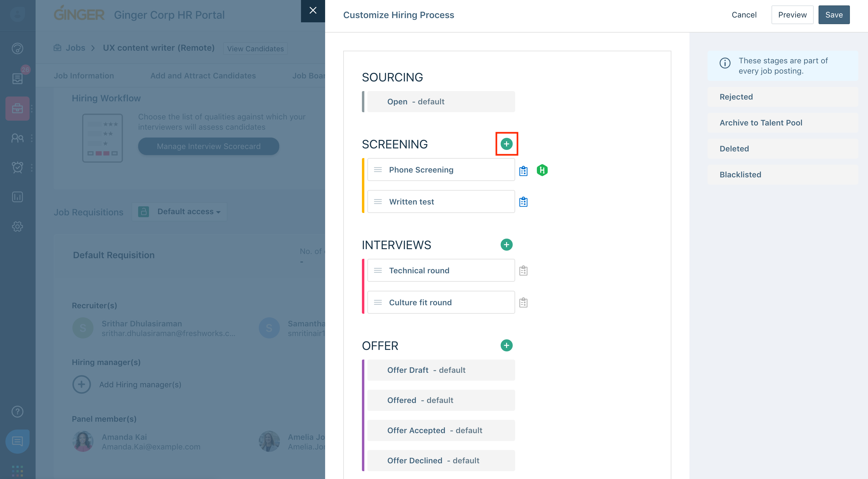
Task: Open scorecard icon for Technical round
Action: (x=523, y=271)
